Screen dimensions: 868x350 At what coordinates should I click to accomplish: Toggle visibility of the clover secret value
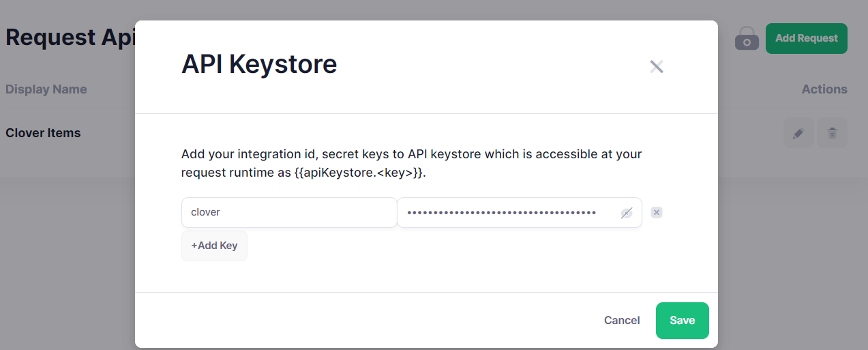[x=627, y=213]
